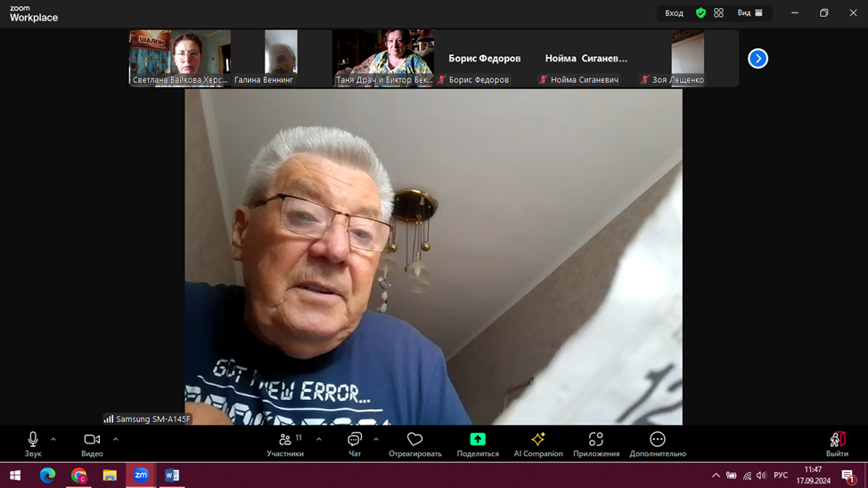Expand the arrow next to Чат

[376, 439]
